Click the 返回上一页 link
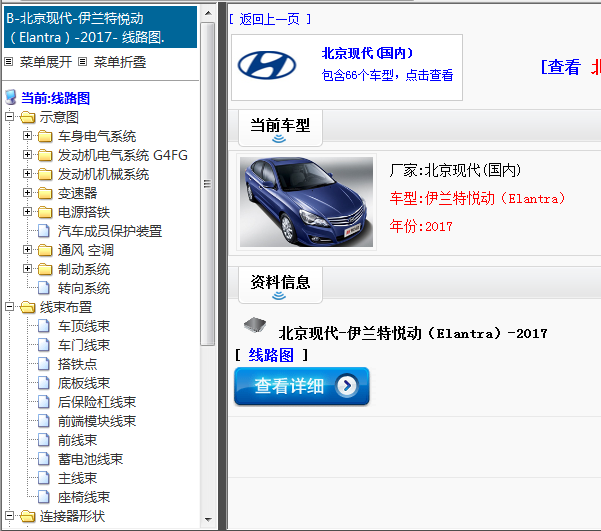 (270, 19)
